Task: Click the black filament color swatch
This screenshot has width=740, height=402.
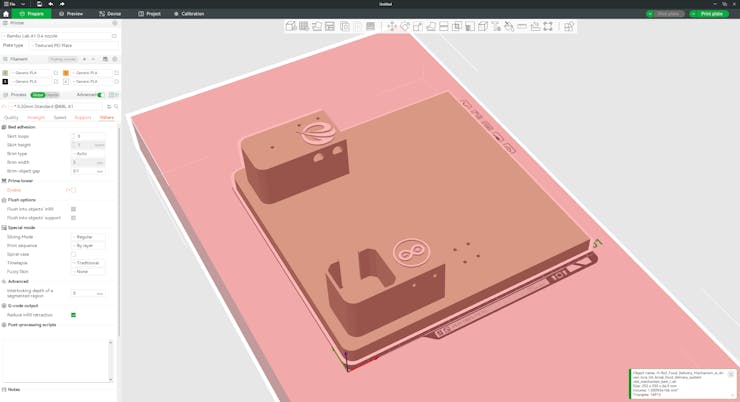Action: pos(5,82)
